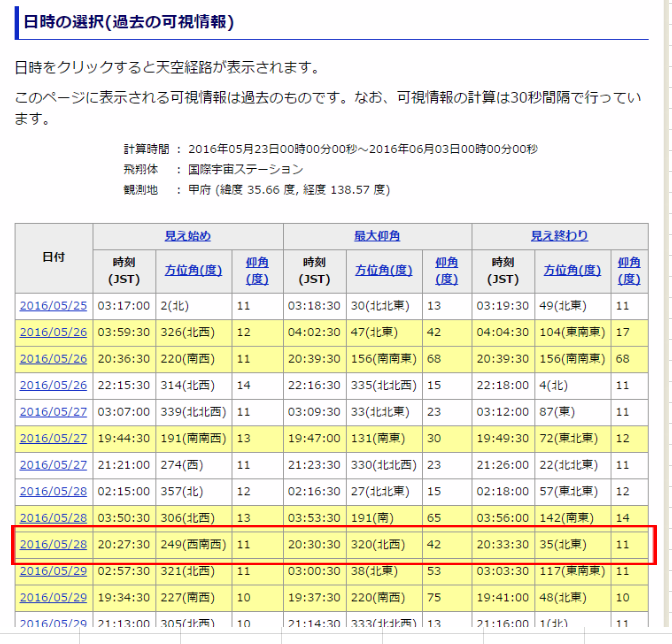The width and height of the screenshot is (672, 644).
Task: Open 2016/05/26 link in 03:59:30 row
Action: [x=53, y=332]
